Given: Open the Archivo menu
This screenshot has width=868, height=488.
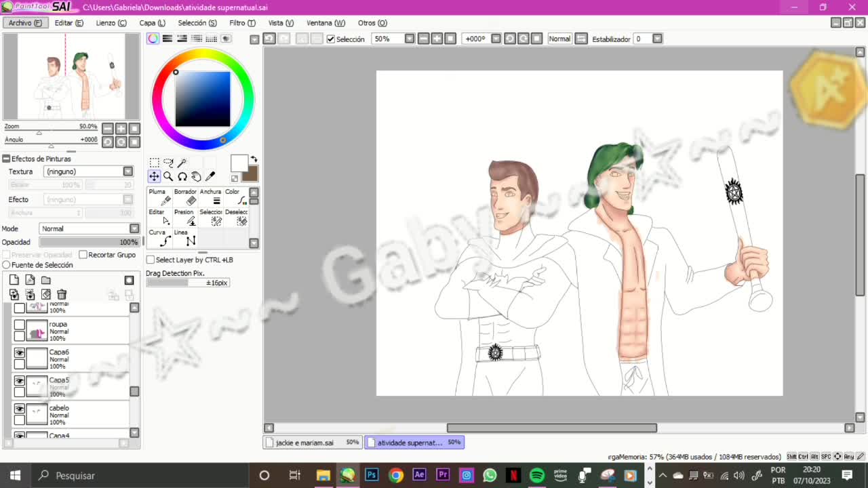Looking at the screenshot, I should tap(25, 23).
